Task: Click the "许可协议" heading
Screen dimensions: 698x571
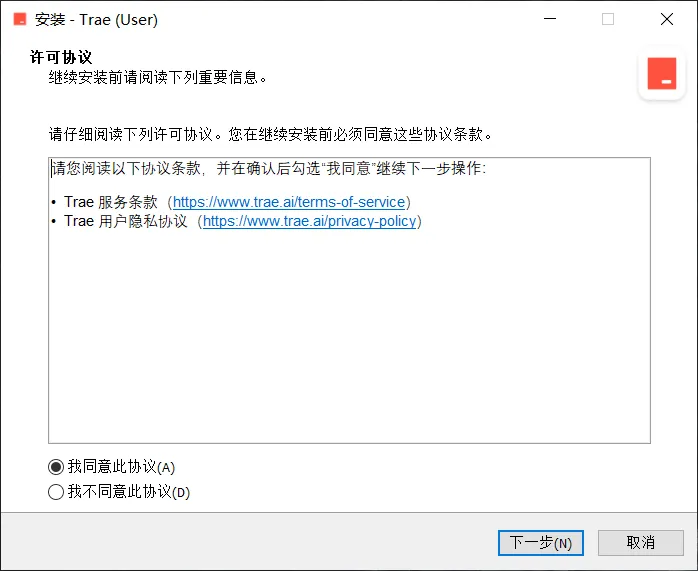Action: [61, 57]
